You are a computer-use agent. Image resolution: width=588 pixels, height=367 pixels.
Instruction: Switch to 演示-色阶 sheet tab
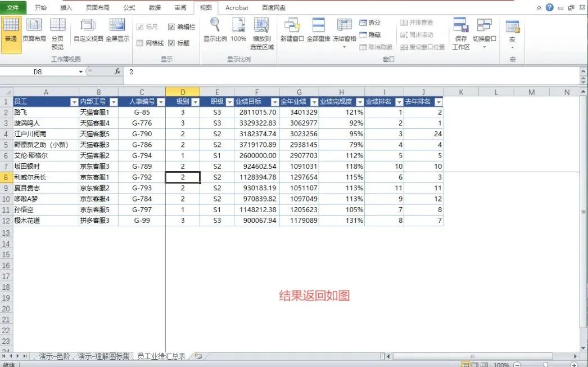pyautogui.click(x=55, y=356)
